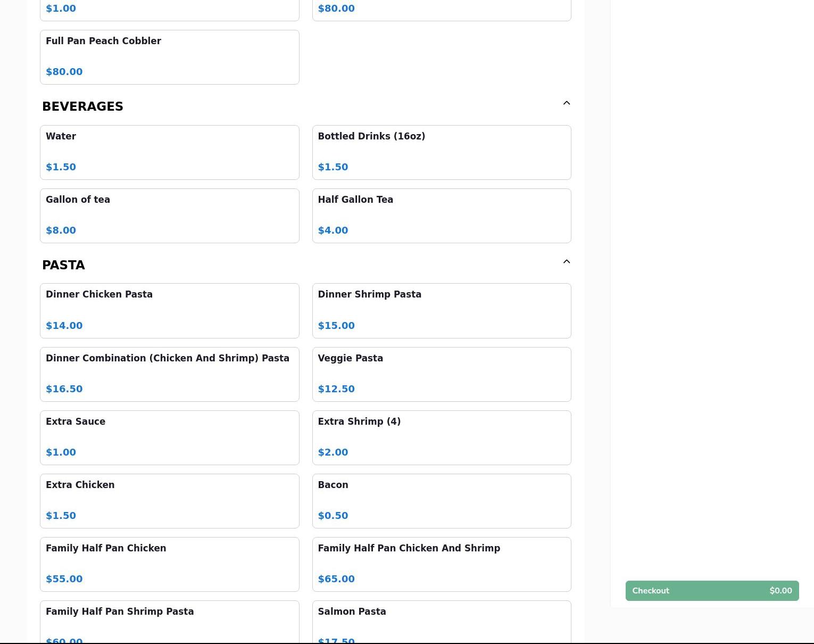Collapse the Beverages section chevron

pos(566,103)
